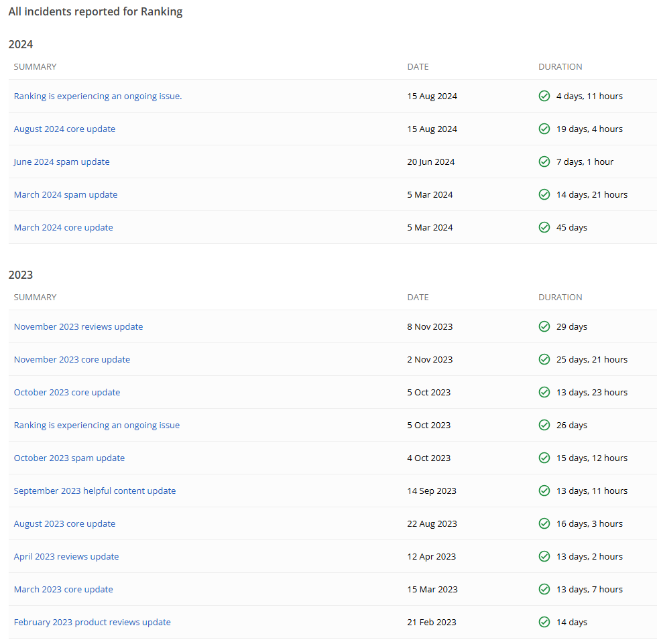Image resolution: width=657 pixels, height=644 pixels.
Task: Click resolved icon beside 4 days, 11 hours
Action: click(x=544, y=96)
